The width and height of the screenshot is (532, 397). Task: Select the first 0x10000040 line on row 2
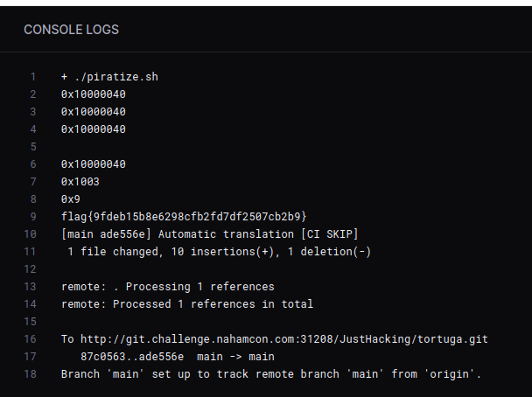pyautogui.click(x=94, y=94)
